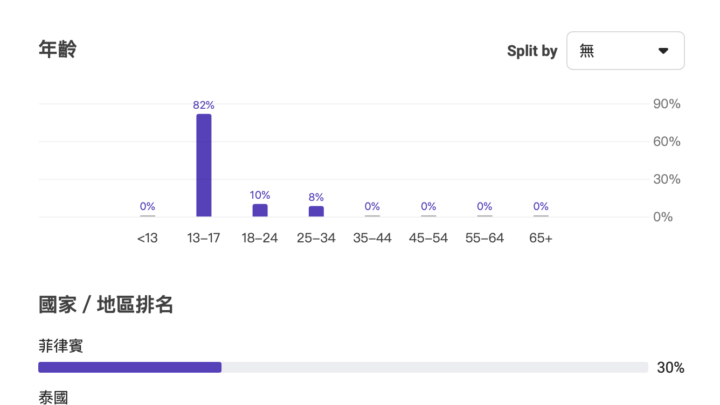
Task: Click the 13–17 axis label
Action: [x=204, y=238]
